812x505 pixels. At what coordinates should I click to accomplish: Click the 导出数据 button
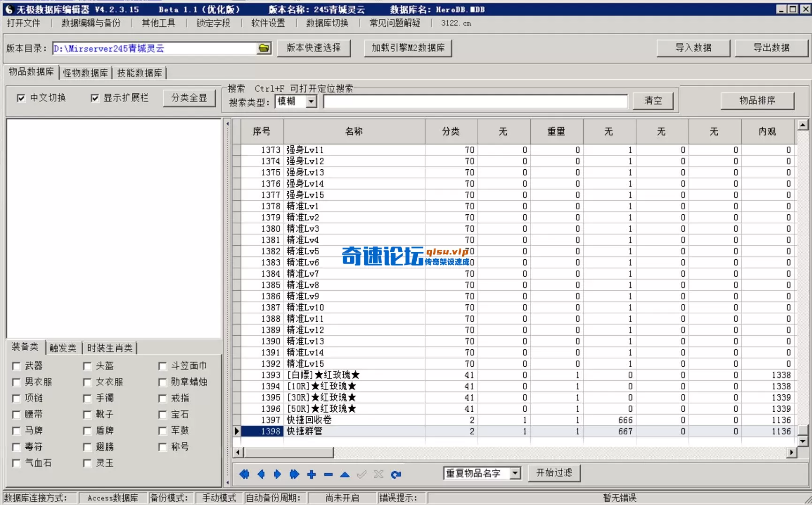click(x=771, y=48)
